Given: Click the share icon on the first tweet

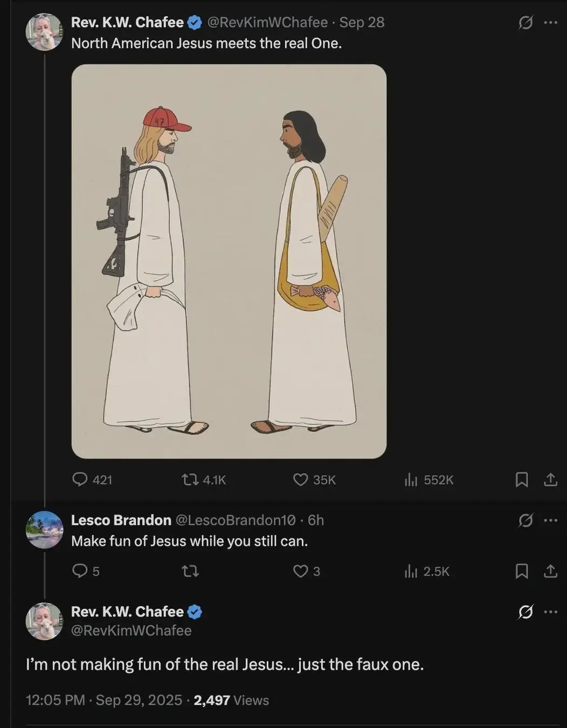Looking at the screenshot, I should point(549,480).
